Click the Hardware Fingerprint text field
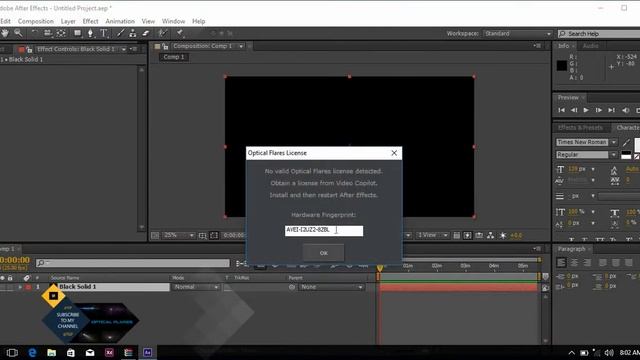Viewport: 640px width, 360px height. click(x=324, y=231)
